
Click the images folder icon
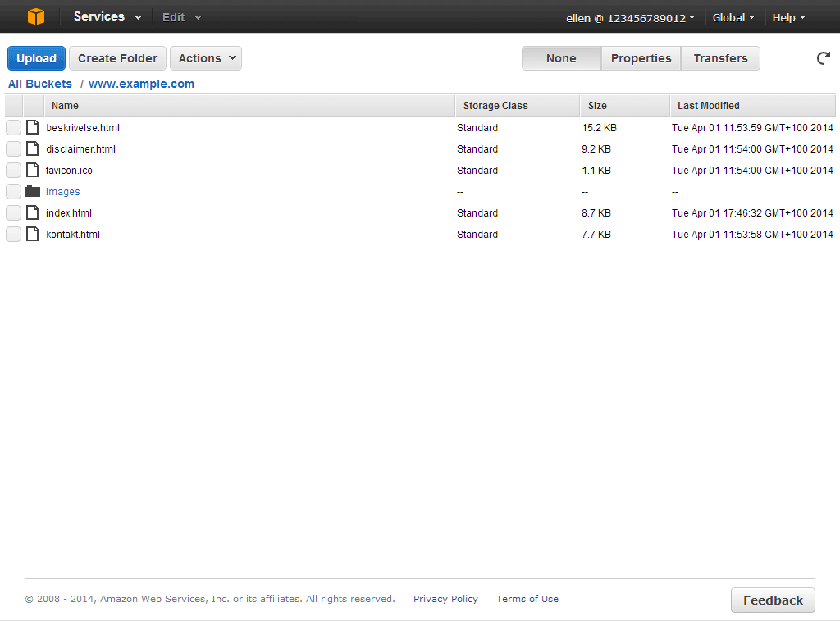click(33, 192)
